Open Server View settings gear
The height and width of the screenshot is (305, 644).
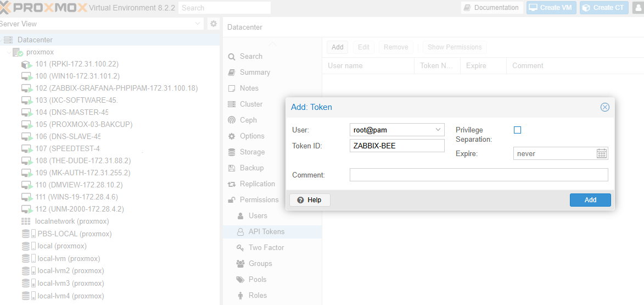(213, 24)
